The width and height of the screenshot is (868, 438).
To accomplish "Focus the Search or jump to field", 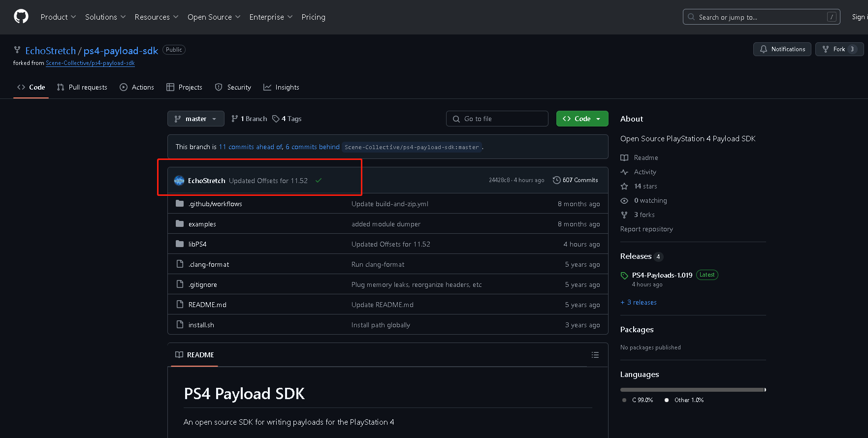I will [x=761, y=17].
